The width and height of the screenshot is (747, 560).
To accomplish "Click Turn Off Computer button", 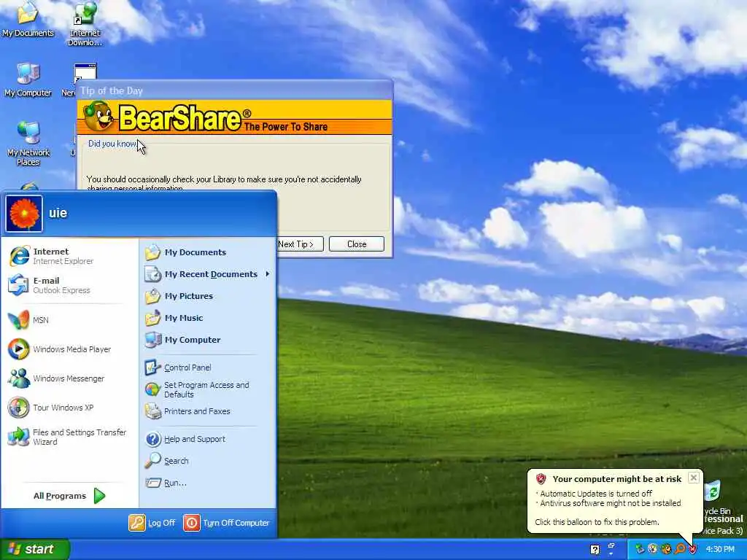I will [227, 523].
